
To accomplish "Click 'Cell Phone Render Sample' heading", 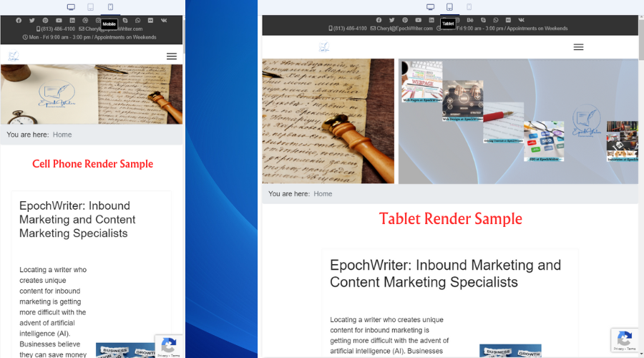I will tap(92, 163).
